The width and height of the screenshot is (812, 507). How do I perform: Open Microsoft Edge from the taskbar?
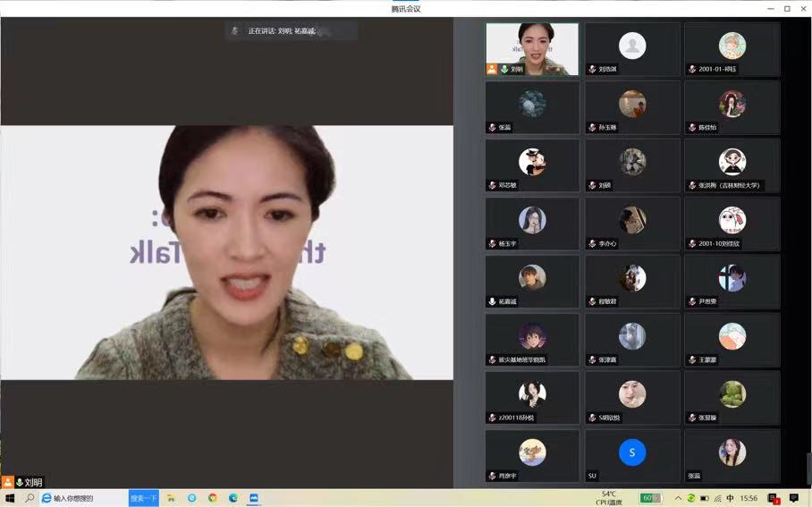click(x=233, y=498)
